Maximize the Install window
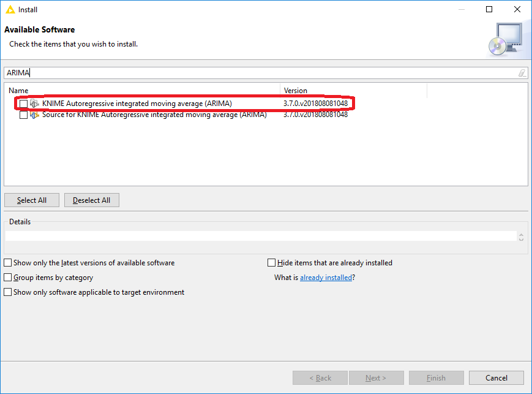Viewport: 532px width, 394px height. coord(489,10)
